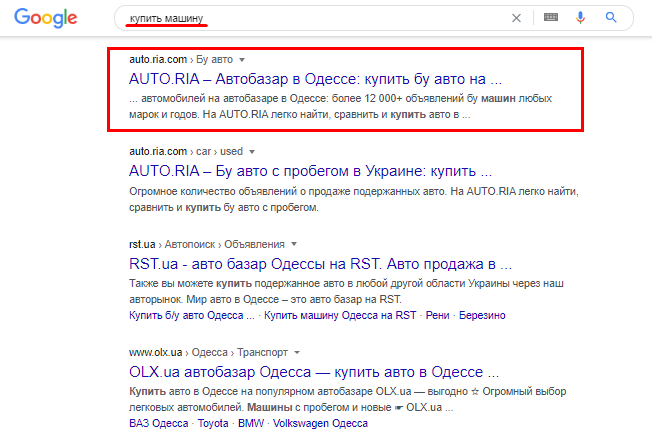
Task: Follow the "Toyota" sitelink
Action: tap(213, 423)
